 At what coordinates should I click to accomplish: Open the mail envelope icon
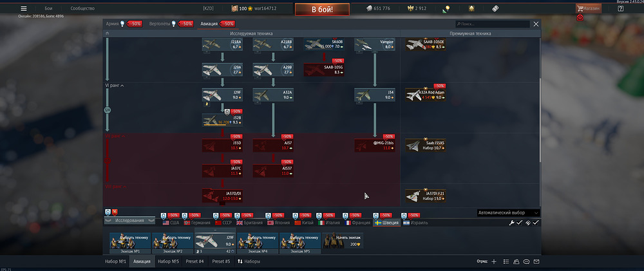point(536,261)
